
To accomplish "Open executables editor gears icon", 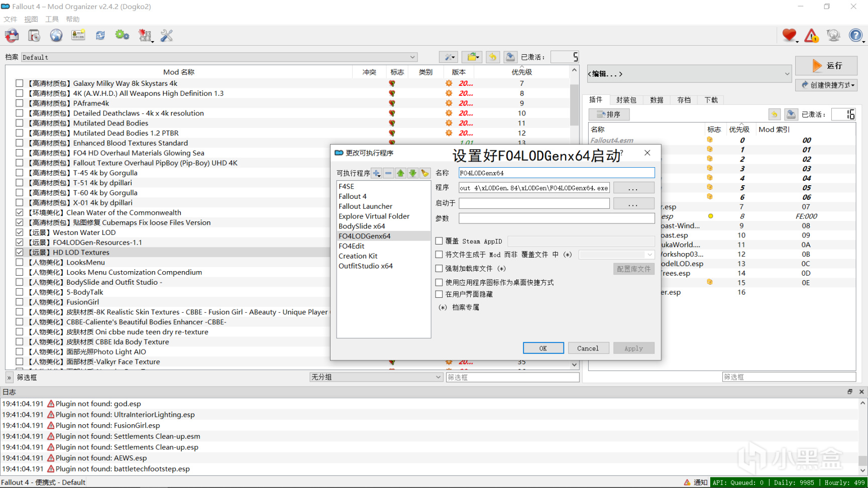I will point(122,36).
